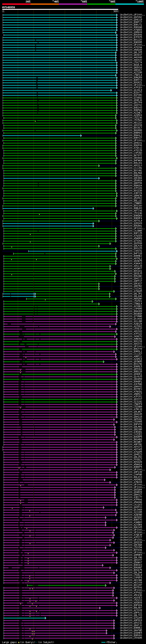Open hit UniRef100_A7QEE6

click(x=131, y=30)
